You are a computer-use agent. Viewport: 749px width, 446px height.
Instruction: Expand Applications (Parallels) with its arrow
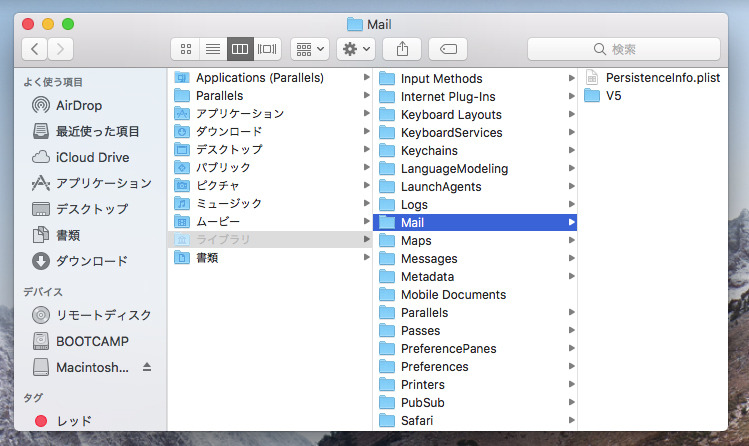click(x=366, y=77)
